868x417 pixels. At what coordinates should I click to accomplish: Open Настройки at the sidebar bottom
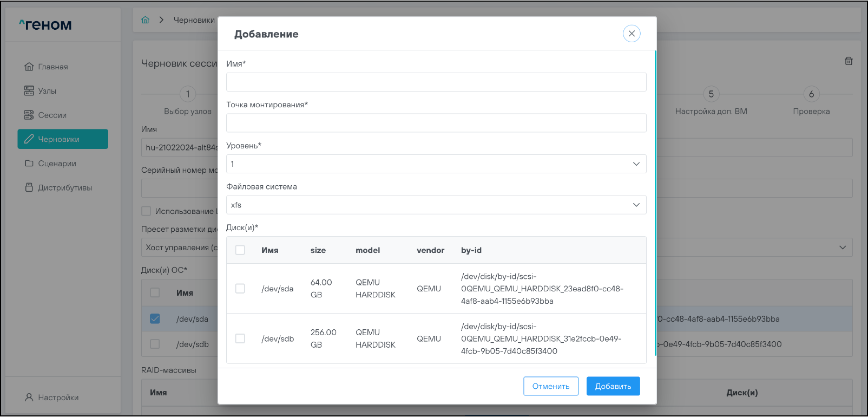58,398
